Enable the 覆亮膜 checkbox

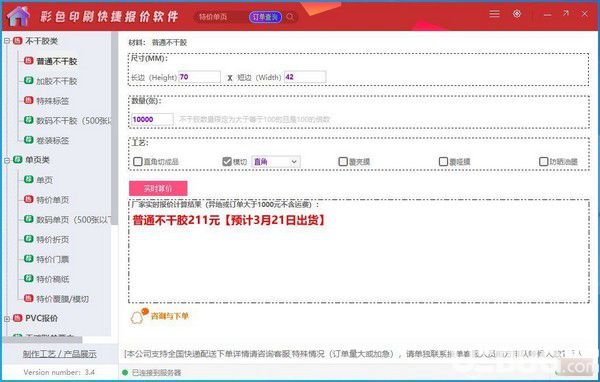coord(343,162)
